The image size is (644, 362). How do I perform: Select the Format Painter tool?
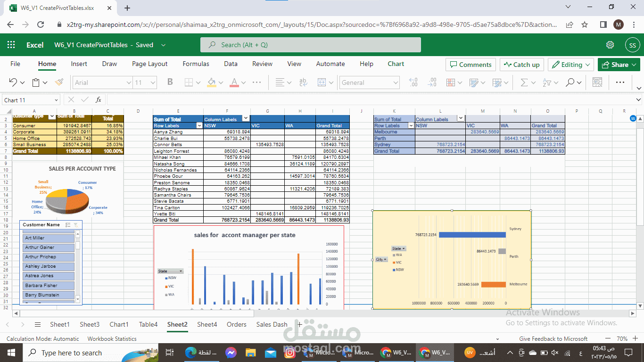point(59,82)
